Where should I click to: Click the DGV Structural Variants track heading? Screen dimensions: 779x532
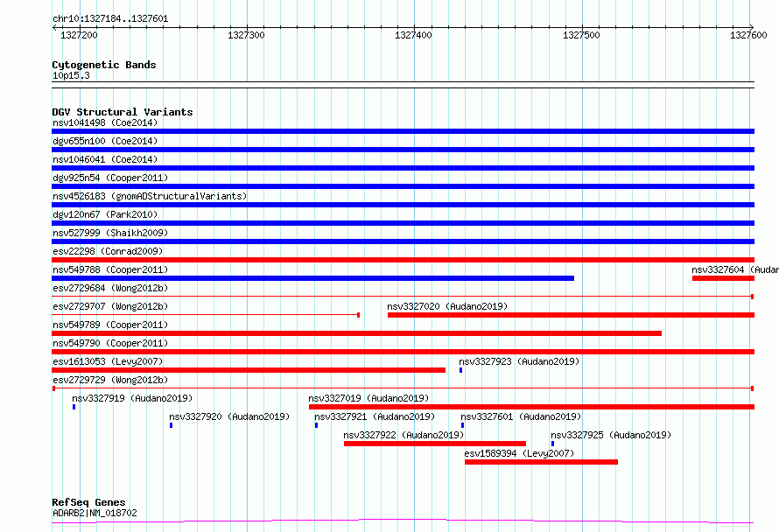tap(123, 112)
